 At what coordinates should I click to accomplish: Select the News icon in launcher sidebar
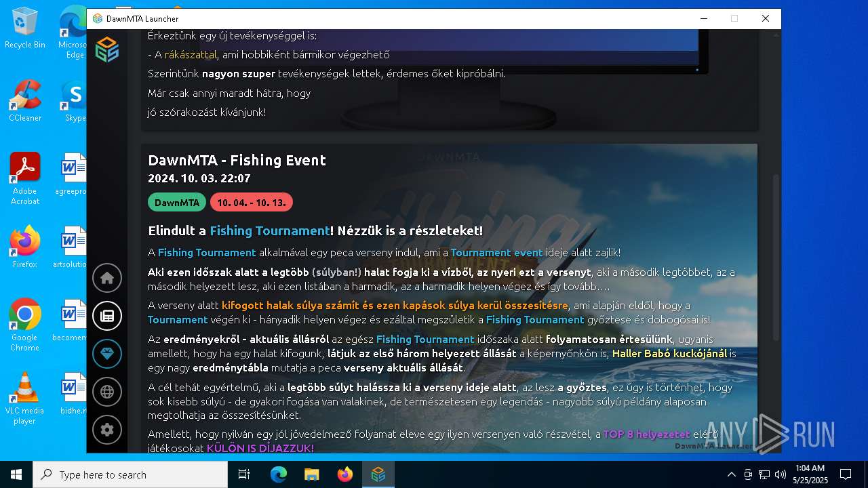pyautogui.click(x=107, y=316)
